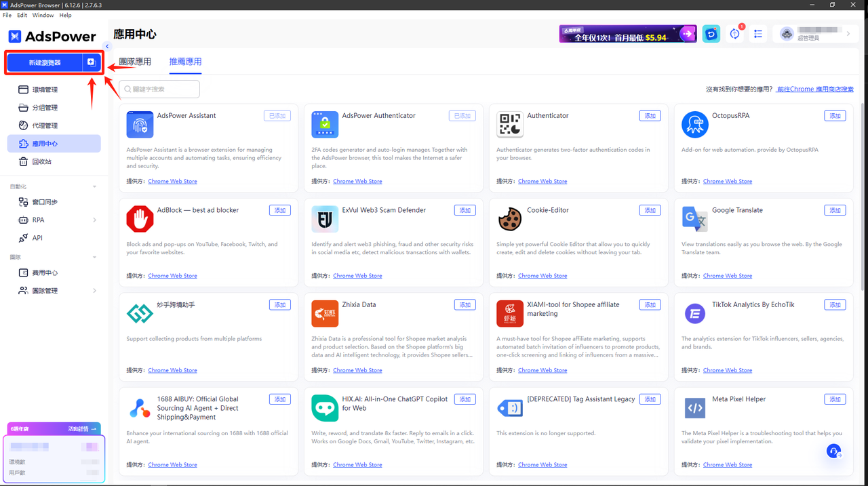Click the AdBlock red hand app icon
Viewport: 868px width, 486px height.
(x=140, y=219)
